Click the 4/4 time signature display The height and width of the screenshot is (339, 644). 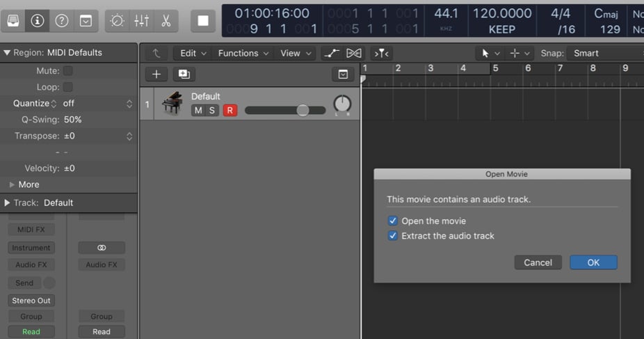[561, 13]
